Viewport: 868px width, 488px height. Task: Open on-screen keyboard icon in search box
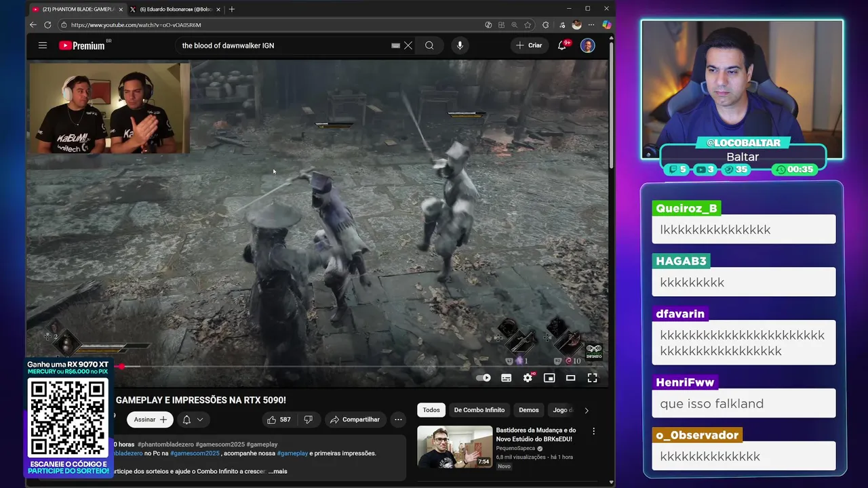click(395, 45)
